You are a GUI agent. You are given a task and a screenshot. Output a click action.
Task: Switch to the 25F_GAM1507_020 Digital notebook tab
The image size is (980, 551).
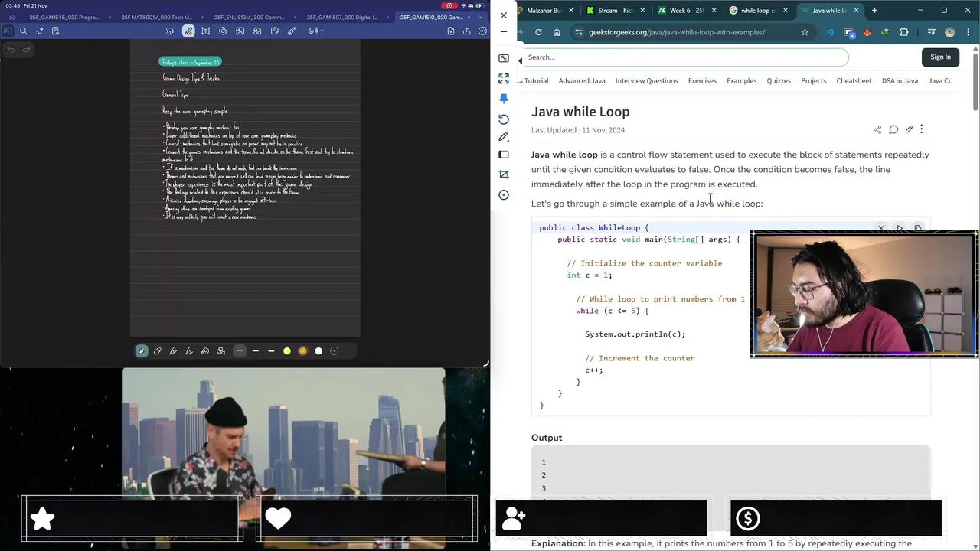tap(341, 17)
